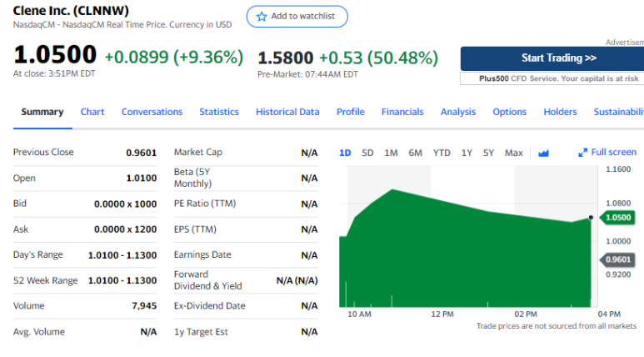Click the 1y Target Est label
644x357 pixels.
click(x=201, y=332)
